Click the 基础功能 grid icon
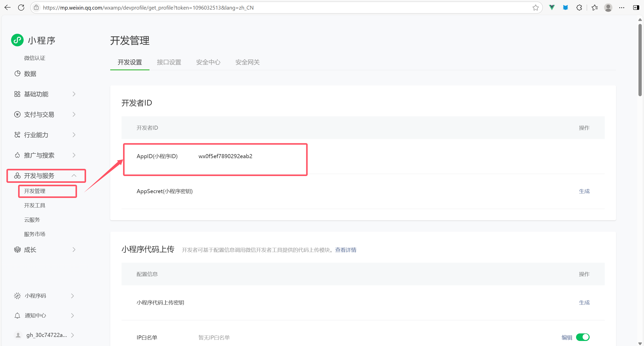This screenshot has height=346, width=644. 17,94
